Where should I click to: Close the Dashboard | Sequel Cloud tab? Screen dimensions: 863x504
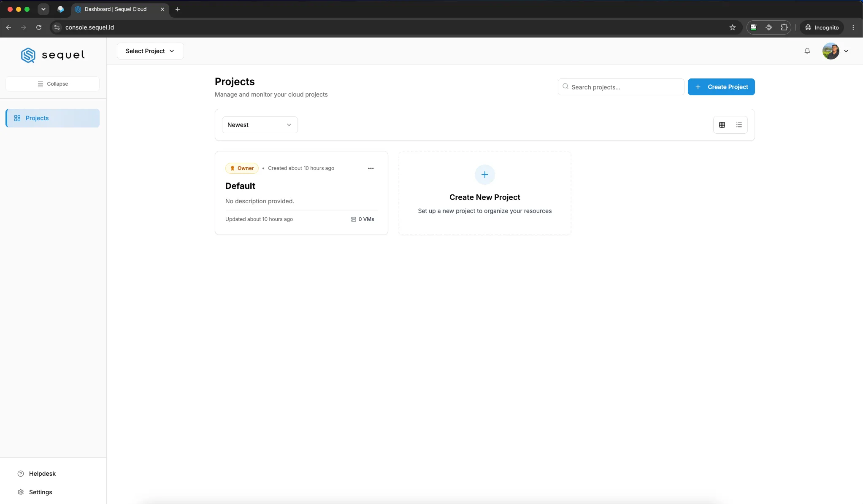point(162,9)
